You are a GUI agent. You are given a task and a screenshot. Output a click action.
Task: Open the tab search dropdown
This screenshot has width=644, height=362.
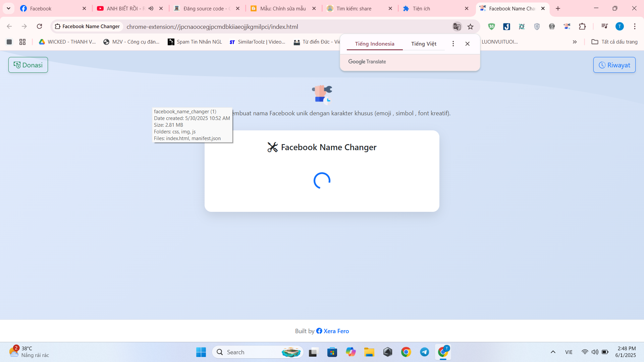[x=8, y=8]
